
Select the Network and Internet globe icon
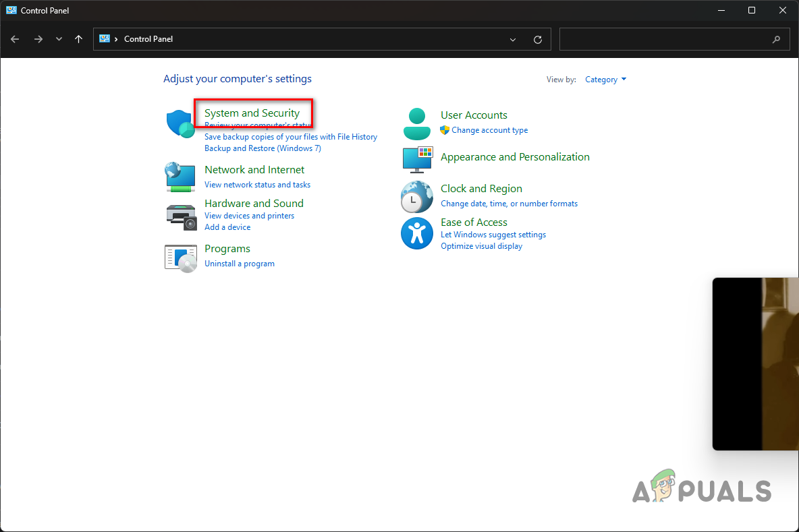pos(180,177)
